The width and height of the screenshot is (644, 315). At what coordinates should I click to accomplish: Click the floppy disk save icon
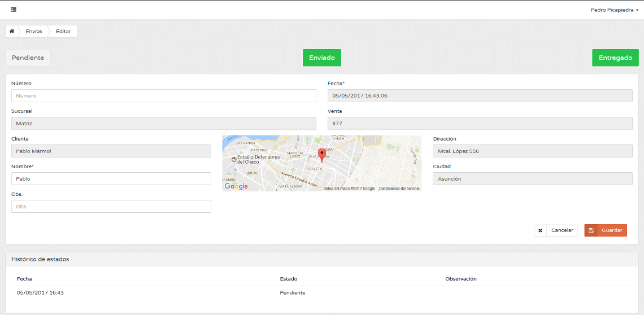click(x=591, y=230)
